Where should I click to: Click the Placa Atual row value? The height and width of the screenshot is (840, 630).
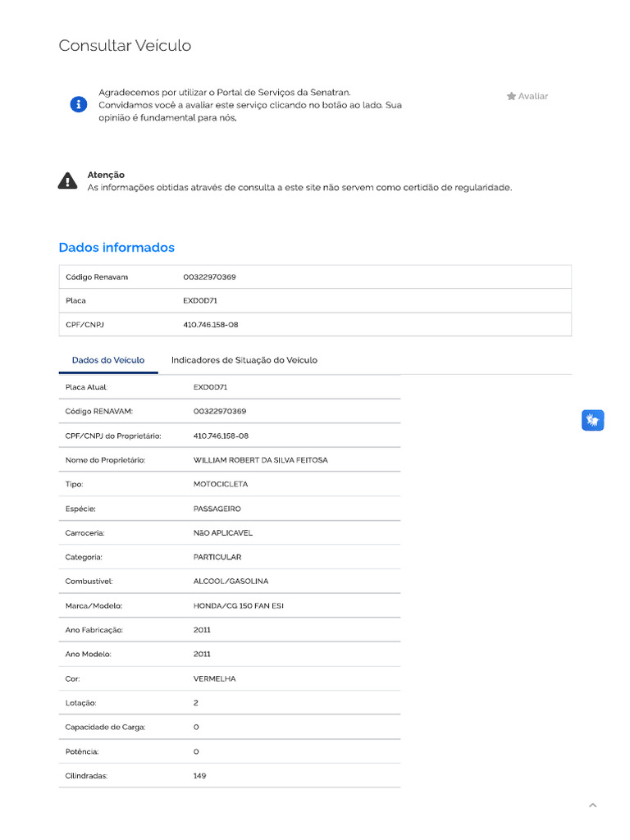click(x=210, y=386)
